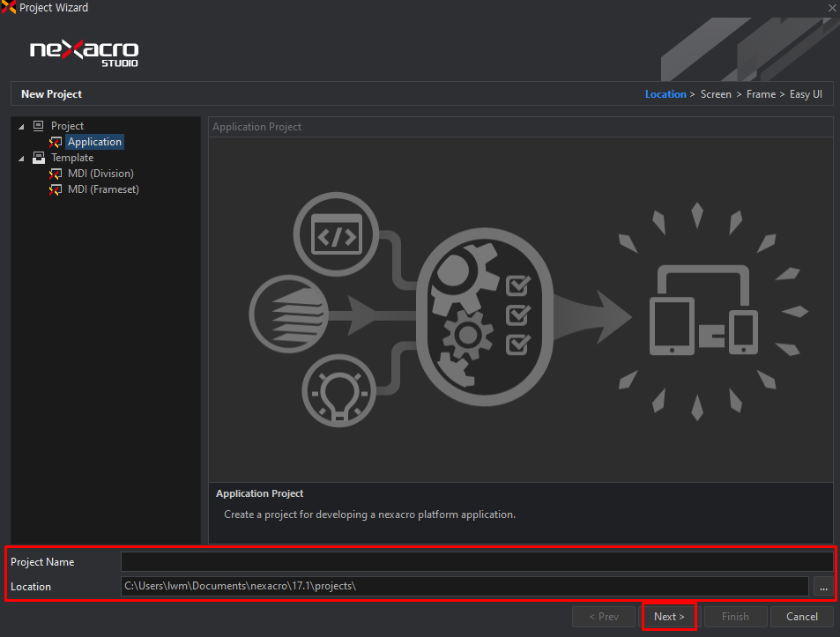Close the Project Wizard window

tap(832, 8)
